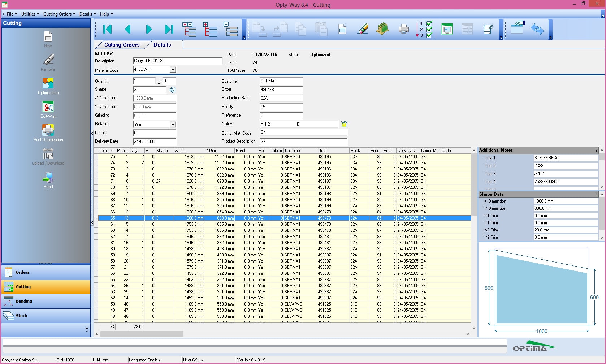Click Print Optimization in sidebar
Screen dimensions: 606x364
48,133
